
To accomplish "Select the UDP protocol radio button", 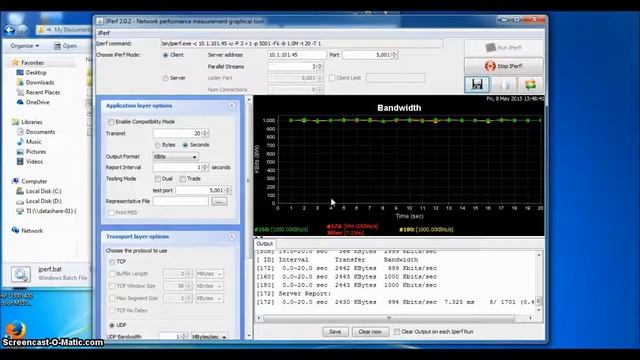I will tap(112, 325).
